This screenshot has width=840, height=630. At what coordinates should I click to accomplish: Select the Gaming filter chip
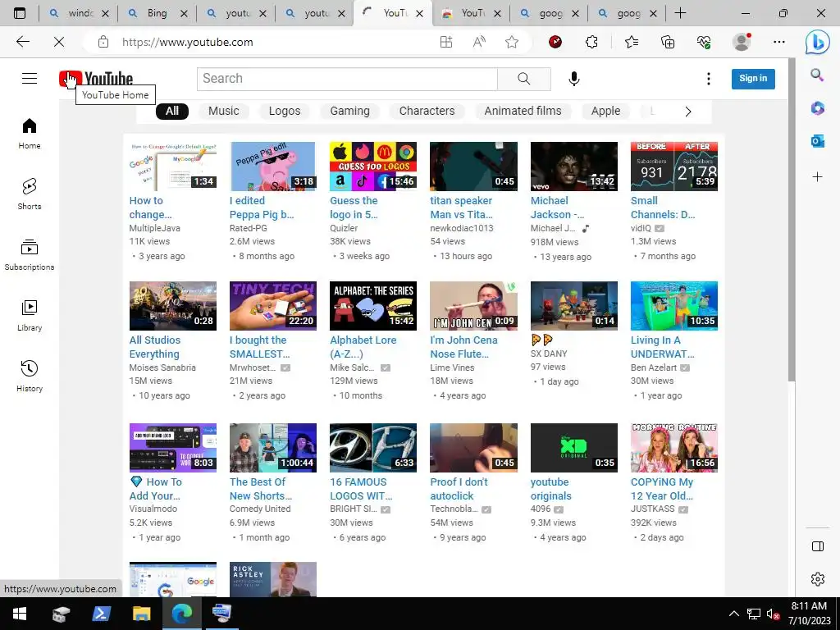point(349,111)
